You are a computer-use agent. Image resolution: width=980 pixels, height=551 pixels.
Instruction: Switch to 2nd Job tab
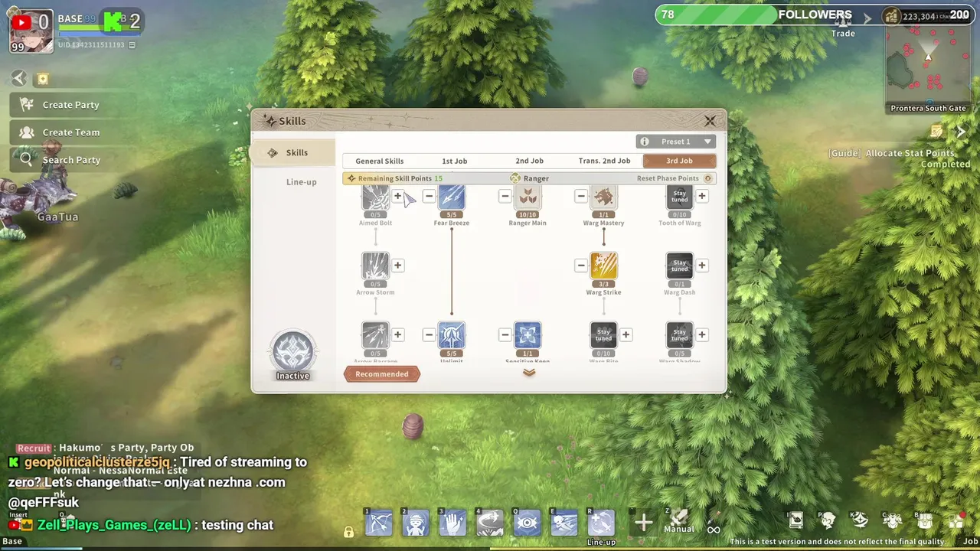pos(529,161)
